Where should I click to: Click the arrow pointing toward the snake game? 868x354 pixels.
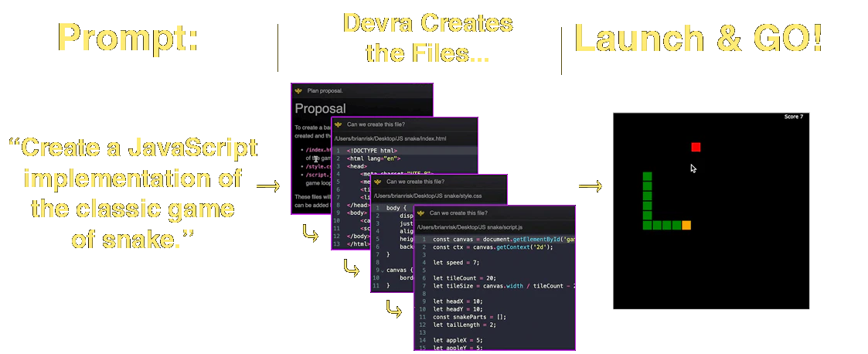click(590, 186)
